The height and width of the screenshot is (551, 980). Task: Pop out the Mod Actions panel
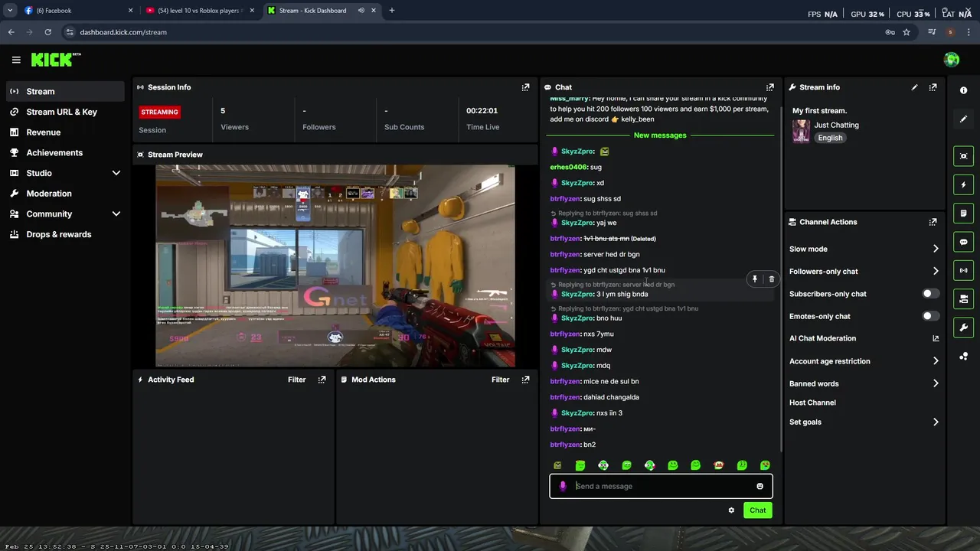pyautogui.click(x=525, y=380)
